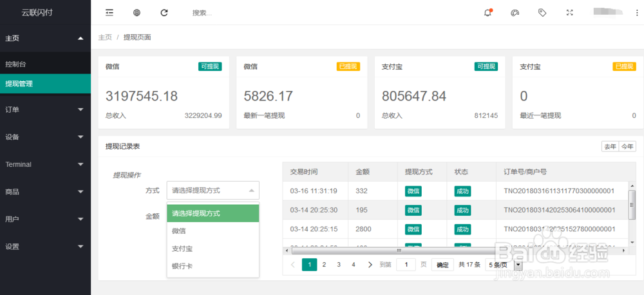This screenshot has height=295, width=644.
Task: Click the 已提现 badge on the 支付宝 card
Action: (x=624, y=66)
